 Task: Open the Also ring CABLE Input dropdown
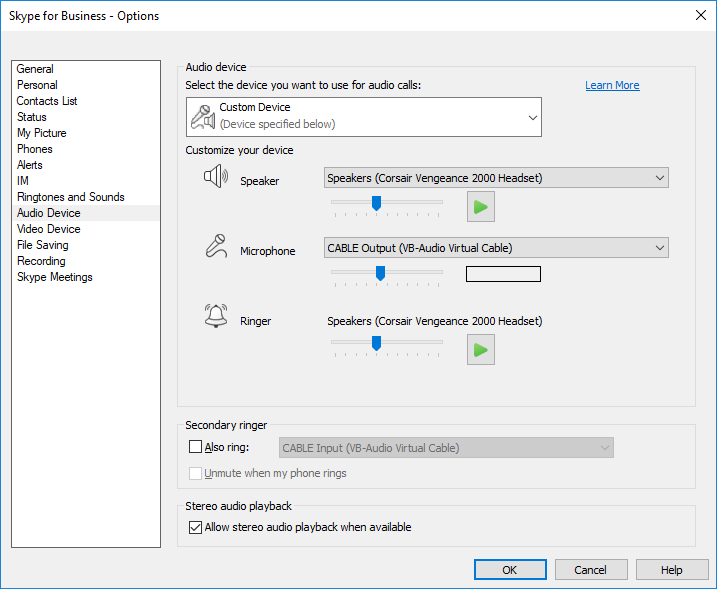tap(446, 448)
